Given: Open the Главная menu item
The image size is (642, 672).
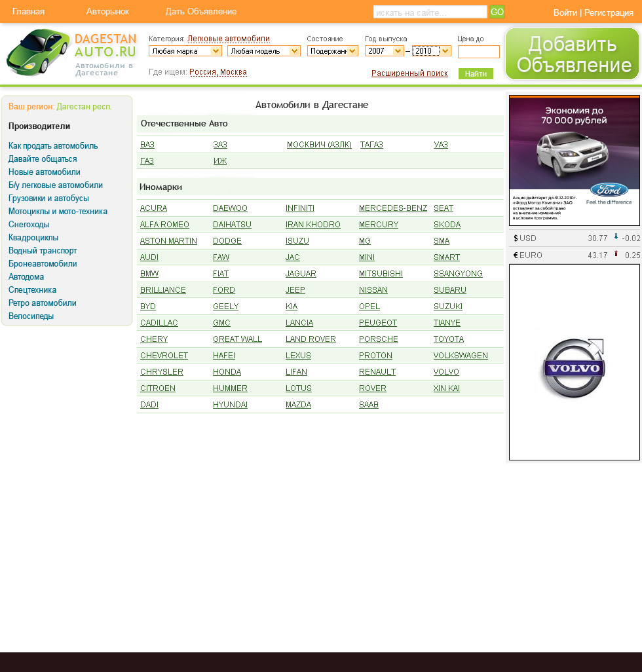Looking at the screenshot, I should click(28, 12).
